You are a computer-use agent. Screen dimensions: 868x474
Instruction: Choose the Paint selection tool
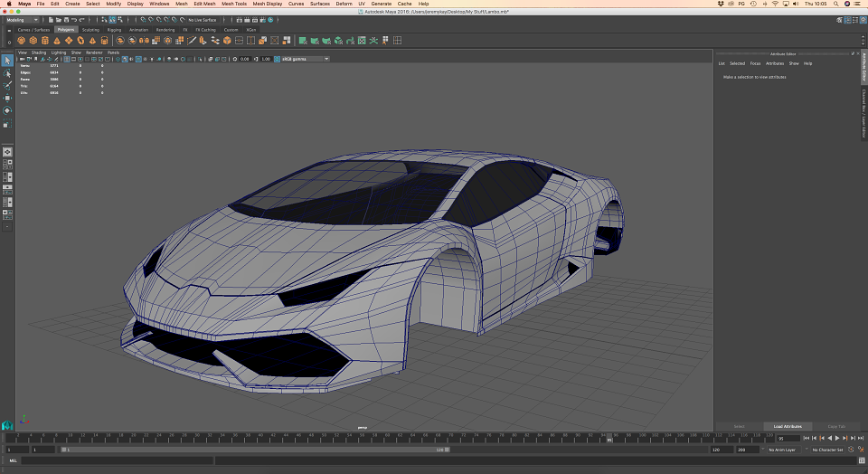click(7, 85)
